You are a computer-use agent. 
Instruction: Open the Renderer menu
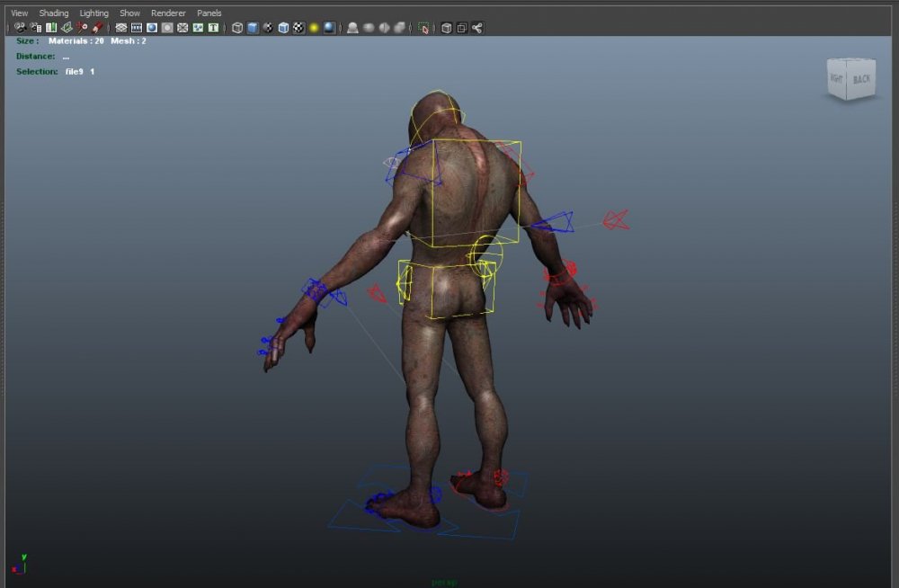[x=168, y=13]
